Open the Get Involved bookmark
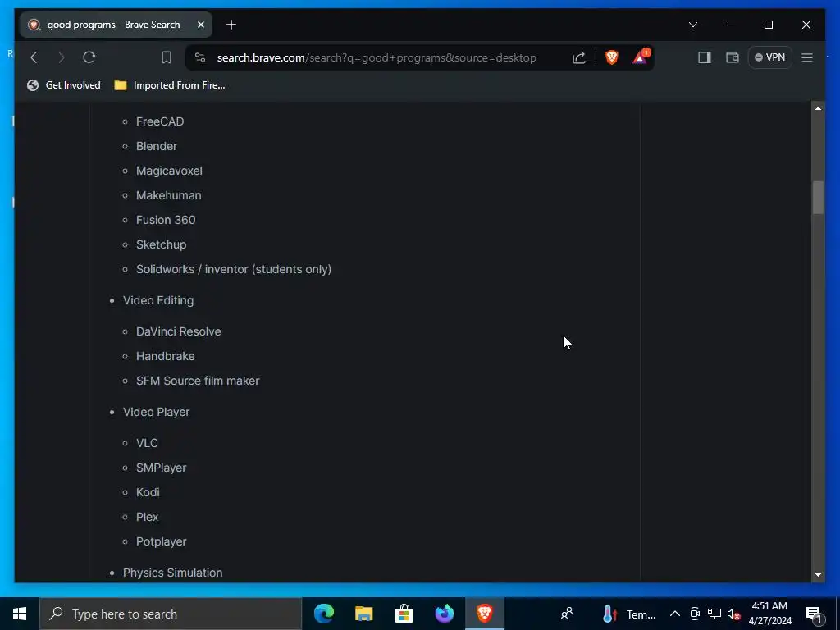840x630 pixels. (x=64, y=85)
